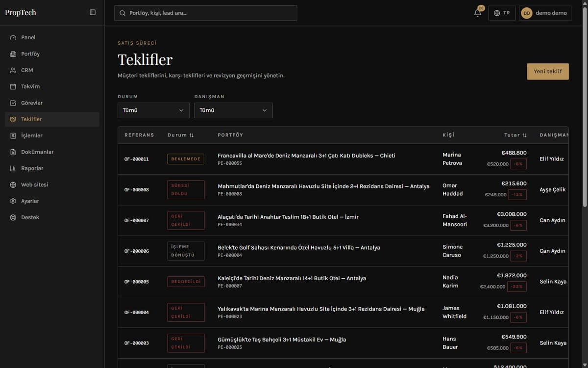
Task: Sort table by Tutar column
Action: click(x=515, y=135)
